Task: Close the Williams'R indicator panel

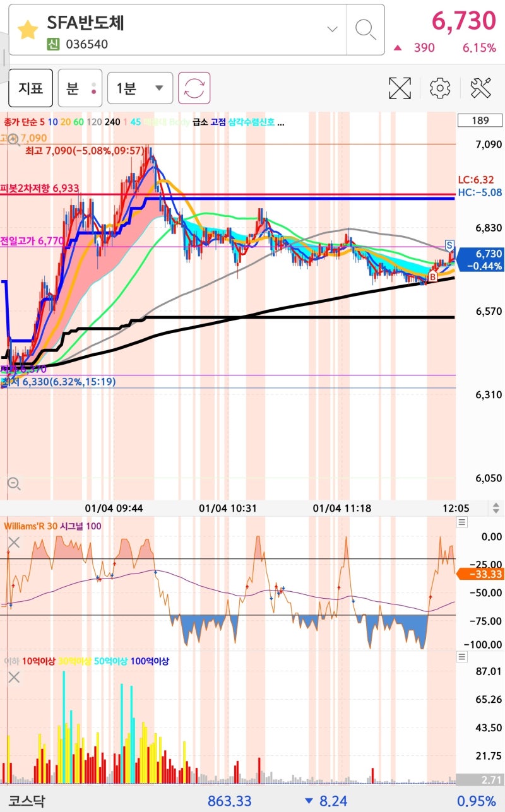Action: (x=14, y=543)
